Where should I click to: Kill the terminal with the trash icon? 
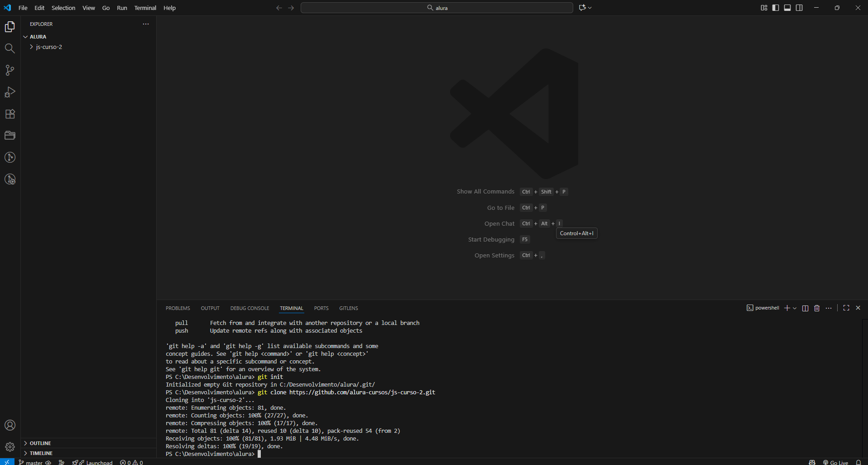[817, 308]
